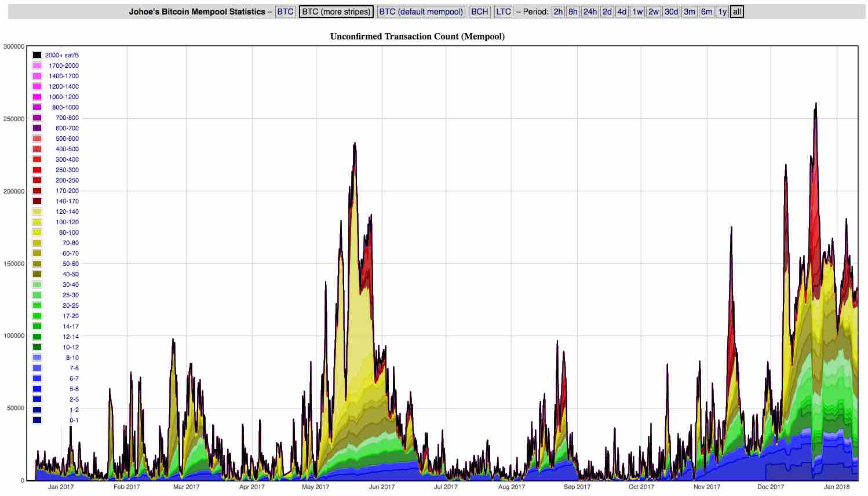Click the 170-200 legend swatch

pyautogui.click(x=37, y=191)
